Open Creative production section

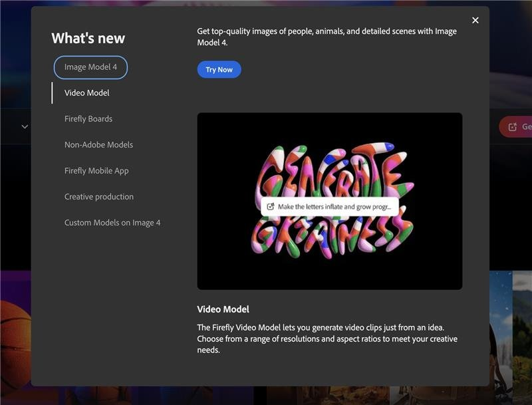[98, 197]
